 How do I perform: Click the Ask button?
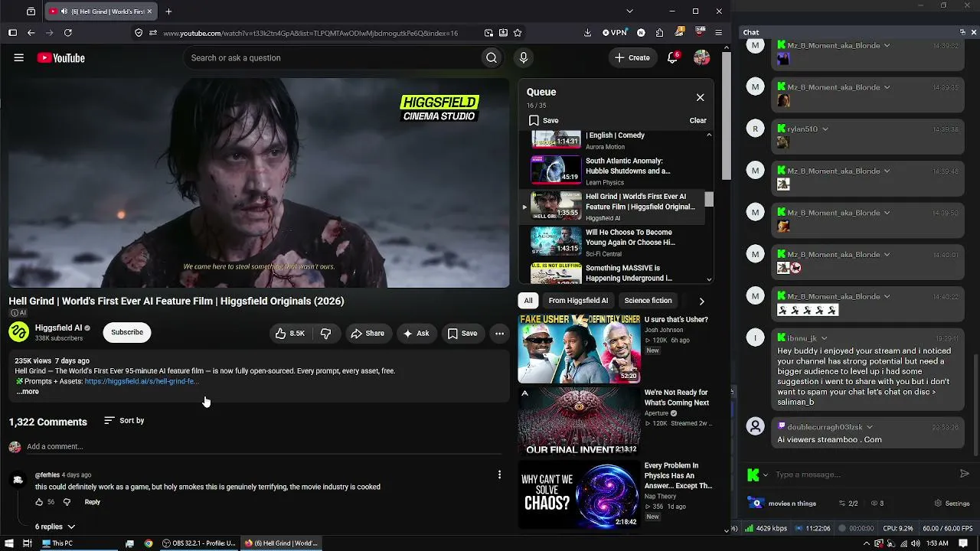click(x=416, y=333)
